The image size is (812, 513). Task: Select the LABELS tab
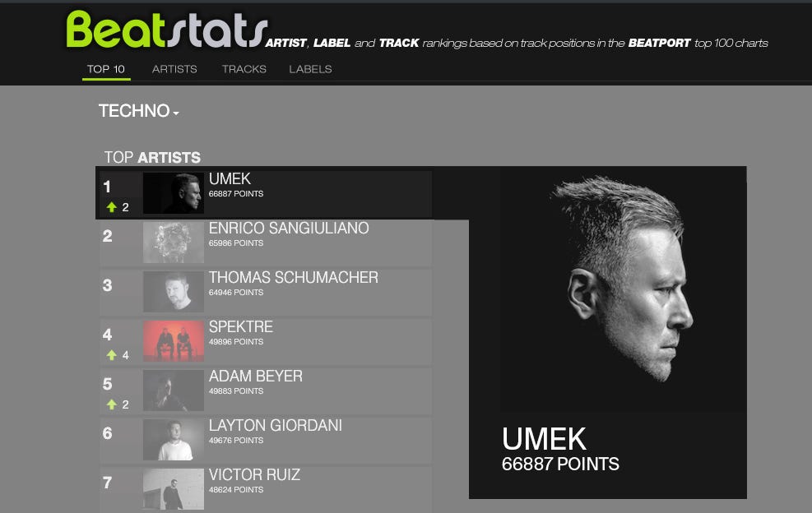[310, 69]
